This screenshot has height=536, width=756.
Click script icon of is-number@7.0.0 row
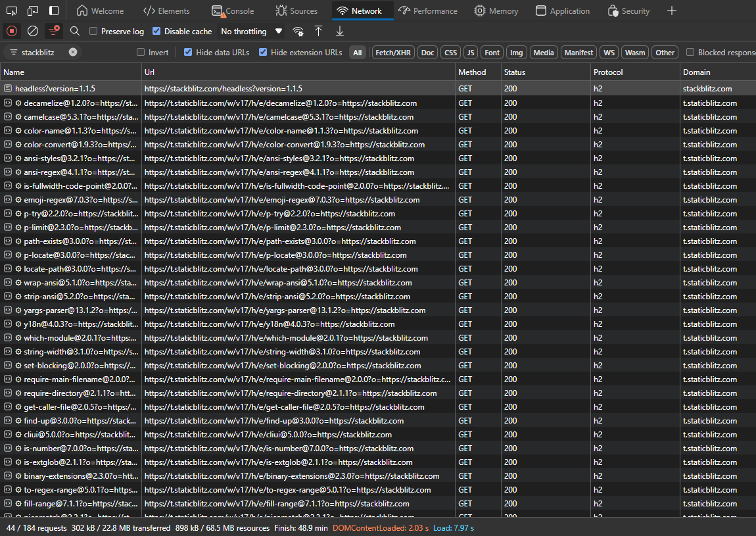point(8,448)
